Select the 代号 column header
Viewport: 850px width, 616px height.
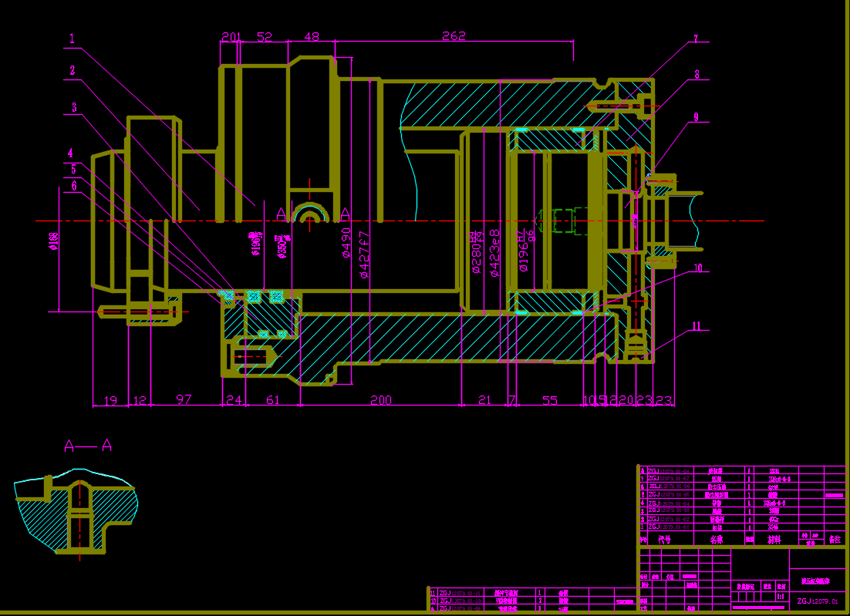[x=665, y=540]
